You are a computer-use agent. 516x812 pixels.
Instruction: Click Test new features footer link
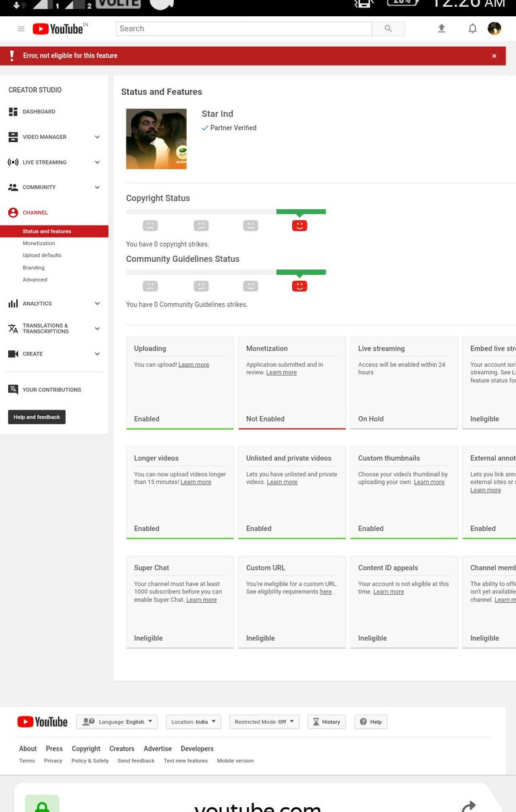tap(186, 761)
